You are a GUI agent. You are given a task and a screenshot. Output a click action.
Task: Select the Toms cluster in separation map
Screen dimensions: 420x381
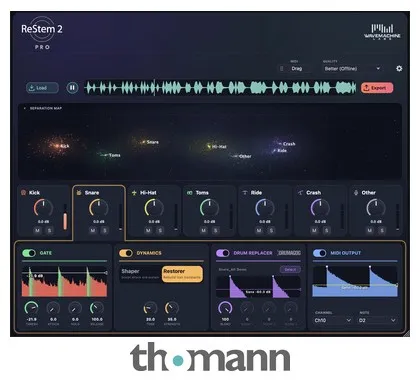click(111, 155)
